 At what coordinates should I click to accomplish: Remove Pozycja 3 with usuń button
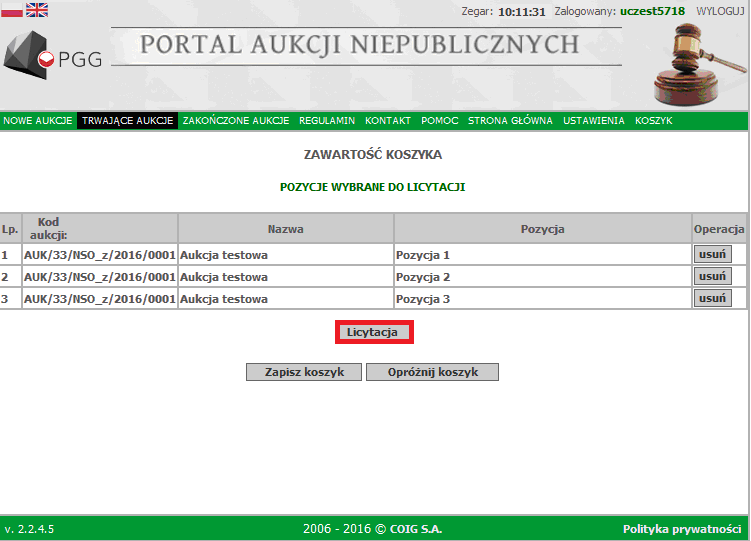coord(713,298)
